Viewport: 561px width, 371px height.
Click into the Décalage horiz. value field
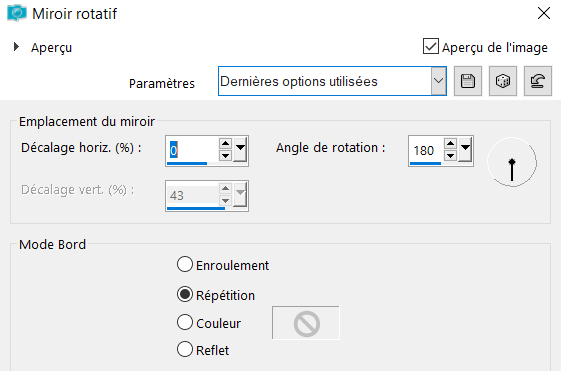point(192,150)
